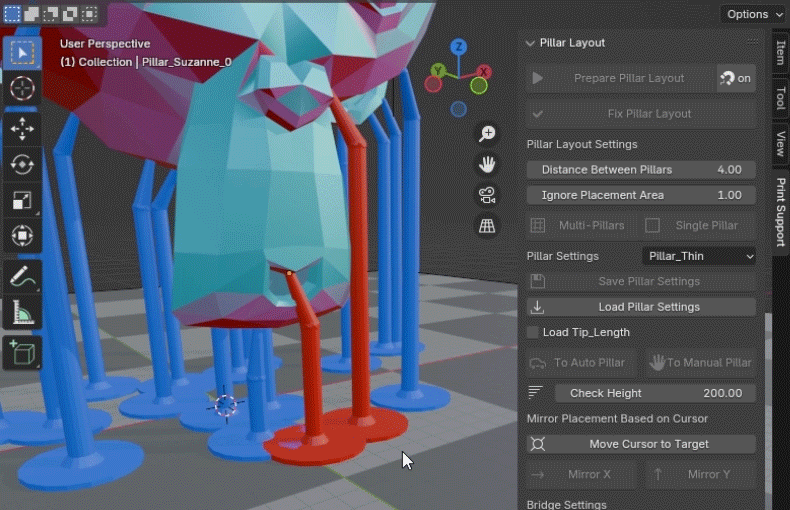
Task: Activate the Transform tool
Action: tap(22, 236)
